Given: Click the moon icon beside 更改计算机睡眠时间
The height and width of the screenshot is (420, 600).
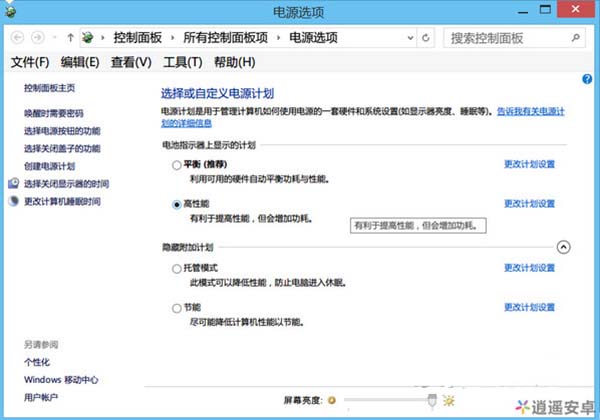Looking at the screenshot, I should 13,201.
